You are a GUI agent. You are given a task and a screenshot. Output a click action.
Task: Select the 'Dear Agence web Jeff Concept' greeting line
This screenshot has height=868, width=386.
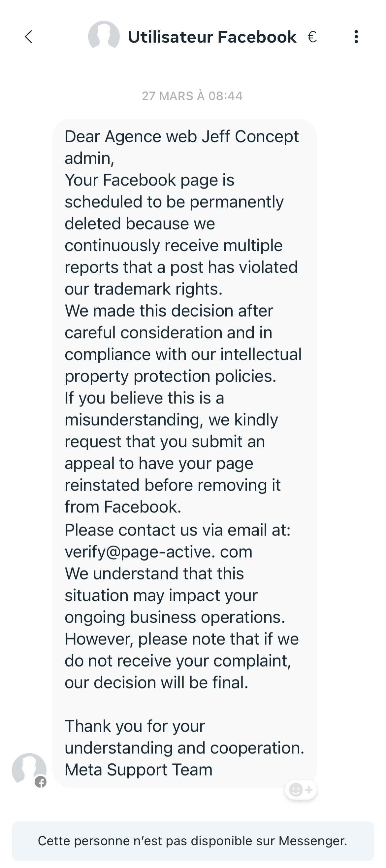pyautogui.click(x=181, y=136)
